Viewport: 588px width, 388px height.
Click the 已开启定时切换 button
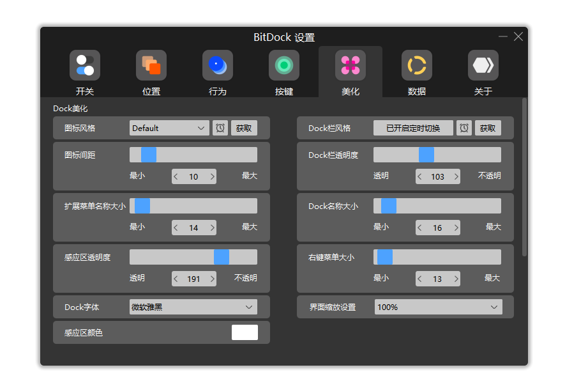pyautogui.click(x=413, y=128)
